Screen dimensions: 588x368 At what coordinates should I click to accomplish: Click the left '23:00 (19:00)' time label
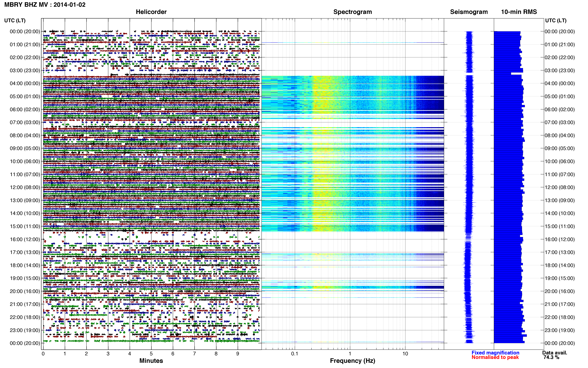25,330
